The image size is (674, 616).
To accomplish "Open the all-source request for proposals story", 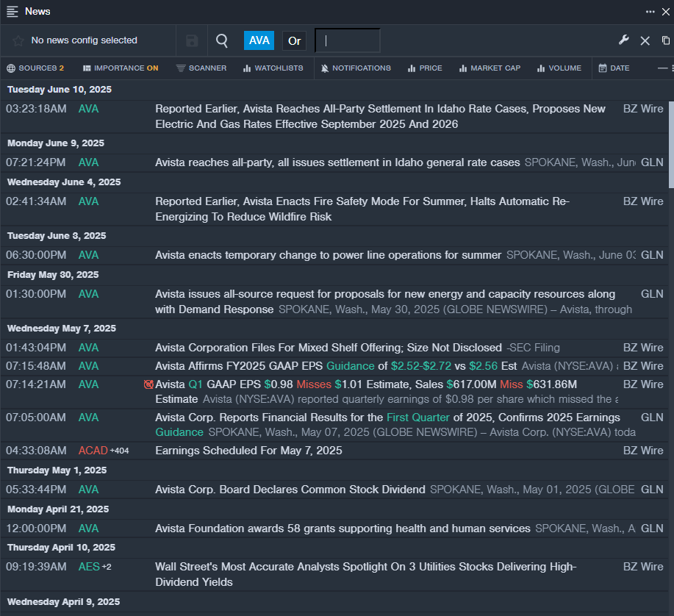I will (385, 302).
